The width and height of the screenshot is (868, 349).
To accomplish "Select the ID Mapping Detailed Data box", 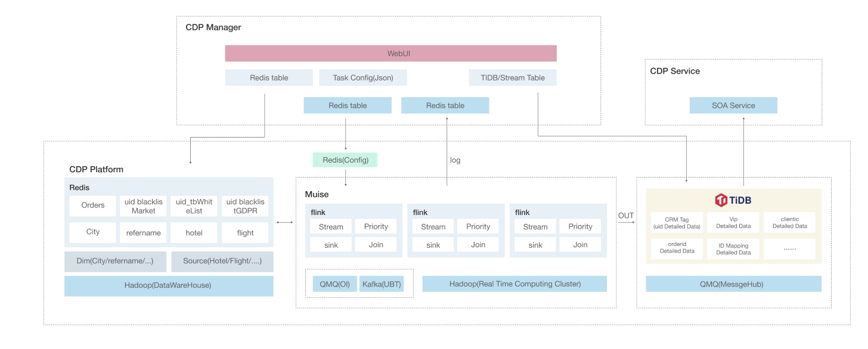I will click(x=733, y=249).
